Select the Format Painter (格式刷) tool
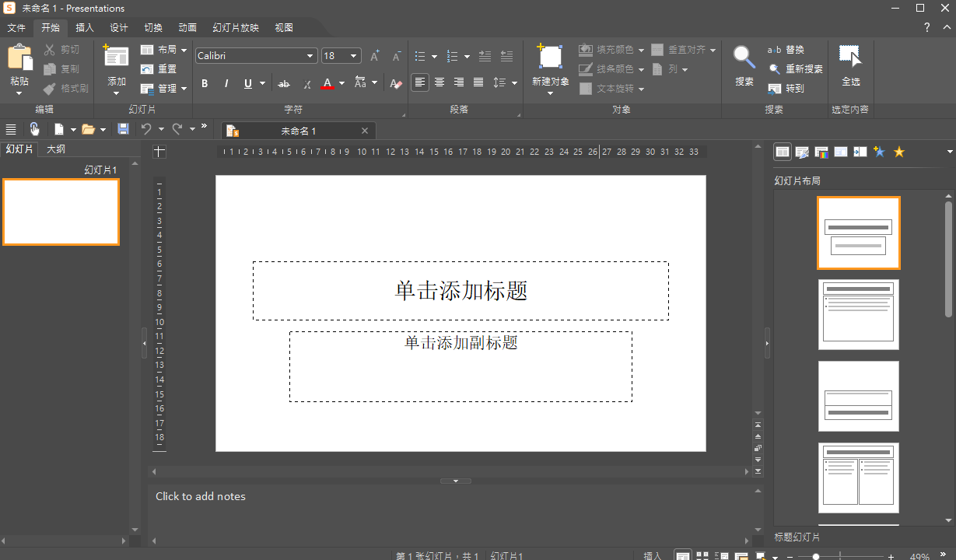 point(65,88)
